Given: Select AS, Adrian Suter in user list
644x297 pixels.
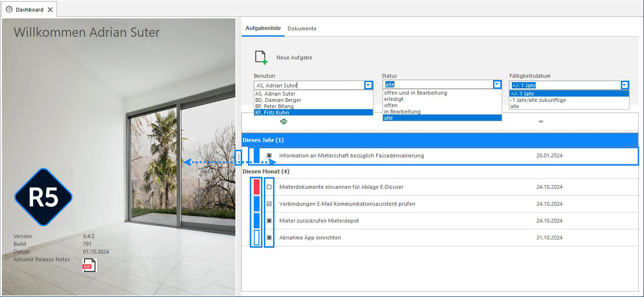Looking at the screenshot, I should (314, 94).
